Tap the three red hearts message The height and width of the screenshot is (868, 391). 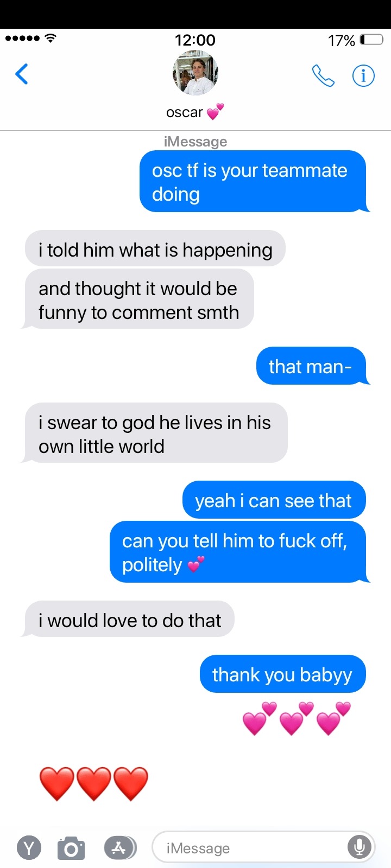coord(94,784)
